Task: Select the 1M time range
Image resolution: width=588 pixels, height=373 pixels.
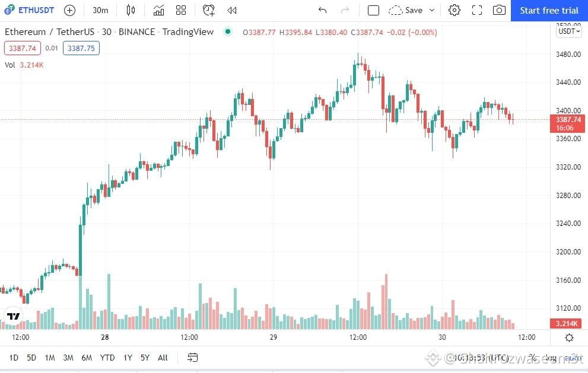Action: [x=49, y=358]
